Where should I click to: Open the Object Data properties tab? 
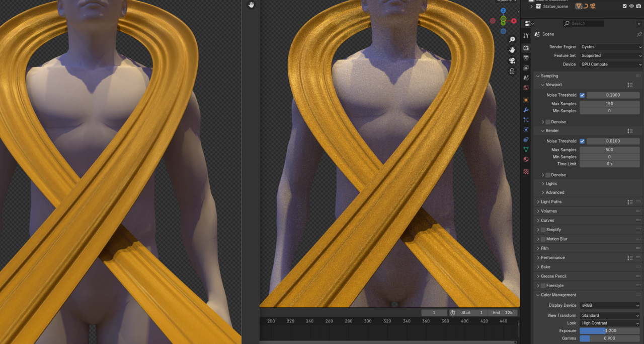[526, 150]
